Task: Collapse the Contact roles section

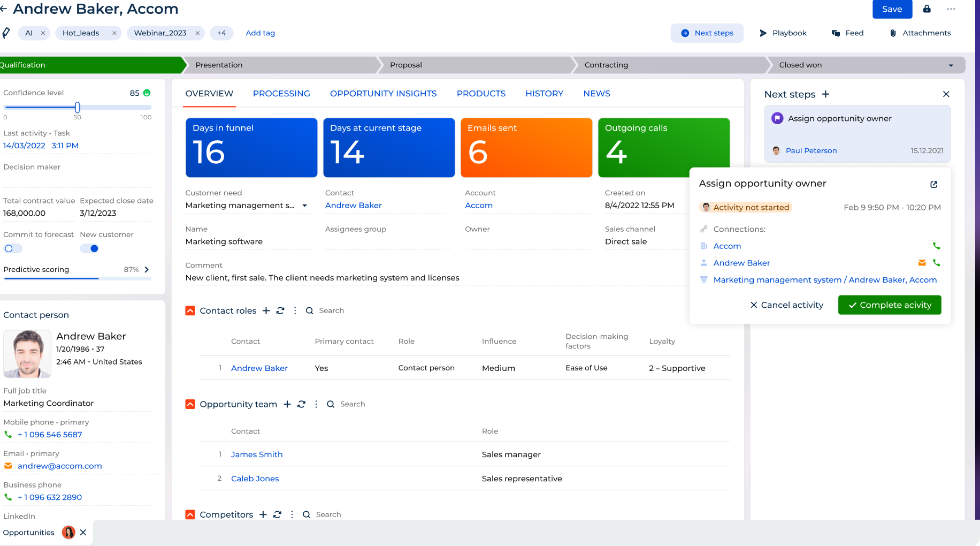Action: pos(190,310)
